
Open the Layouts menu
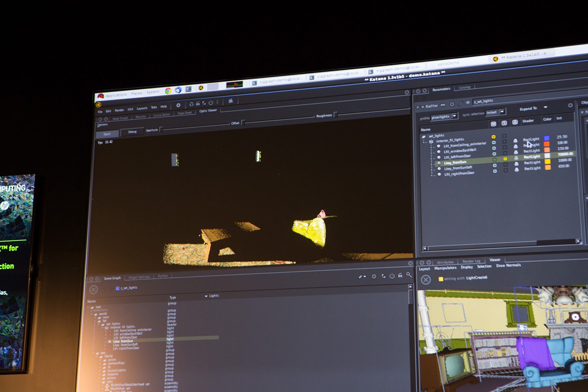point(142,108)
